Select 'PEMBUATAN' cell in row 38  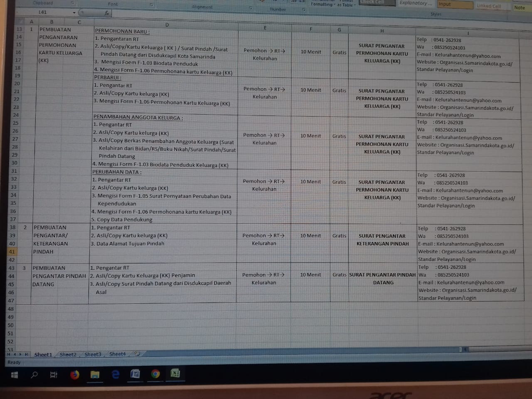[x=50, y=227]
